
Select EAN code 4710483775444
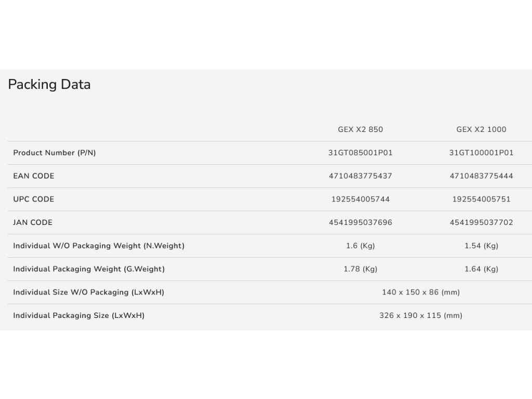pyautogui.click(x=481, y=176)
